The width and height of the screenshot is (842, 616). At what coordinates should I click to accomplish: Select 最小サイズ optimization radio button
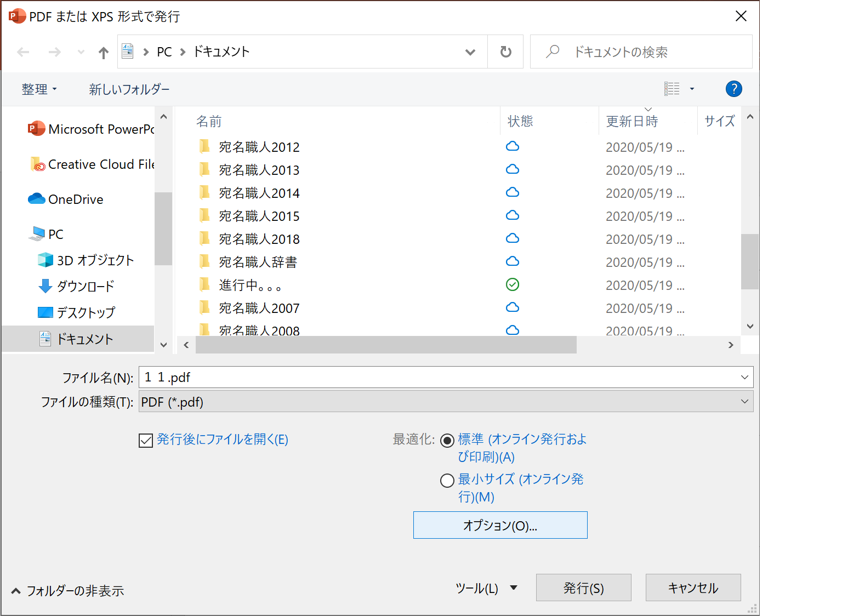point(447,481)
